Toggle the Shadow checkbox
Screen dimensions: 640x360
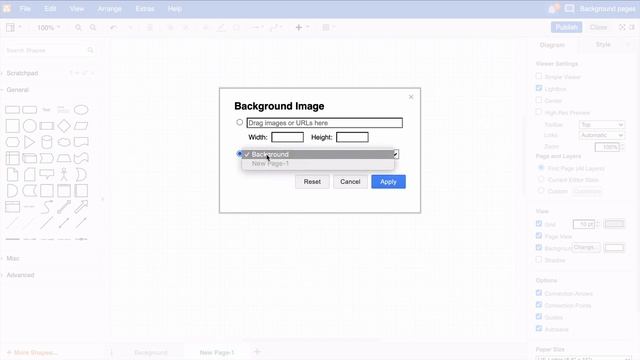(539, 259)
